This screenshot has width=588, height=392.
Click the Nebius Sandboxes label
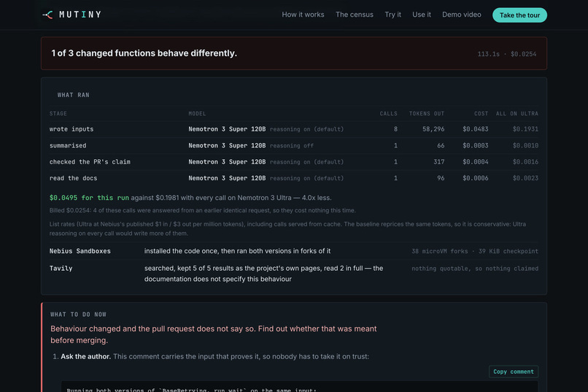80,251
